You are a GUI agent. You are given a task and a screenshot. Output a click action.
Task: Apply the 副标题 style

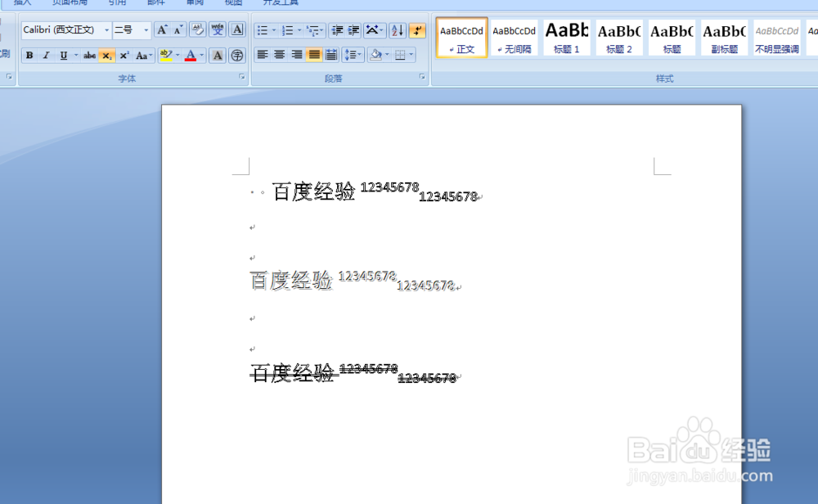point(724,38)
